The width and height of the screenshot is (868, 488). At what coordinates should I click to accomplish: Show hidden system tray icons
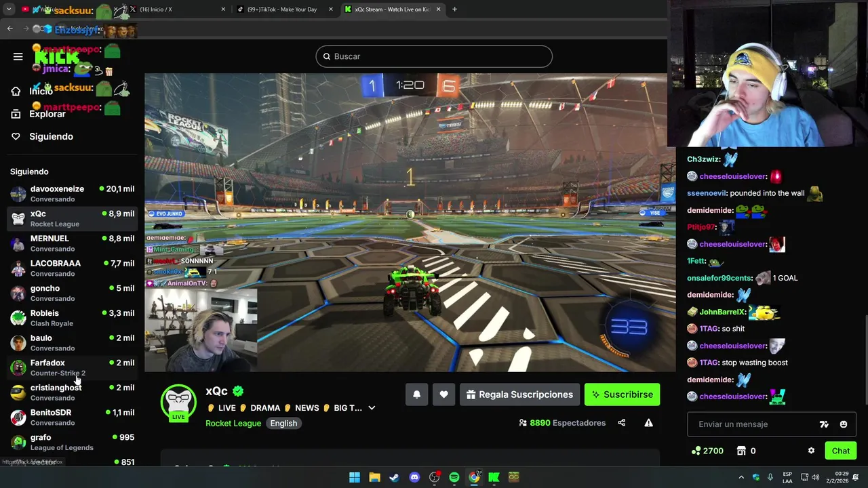(x=741, y=477)
